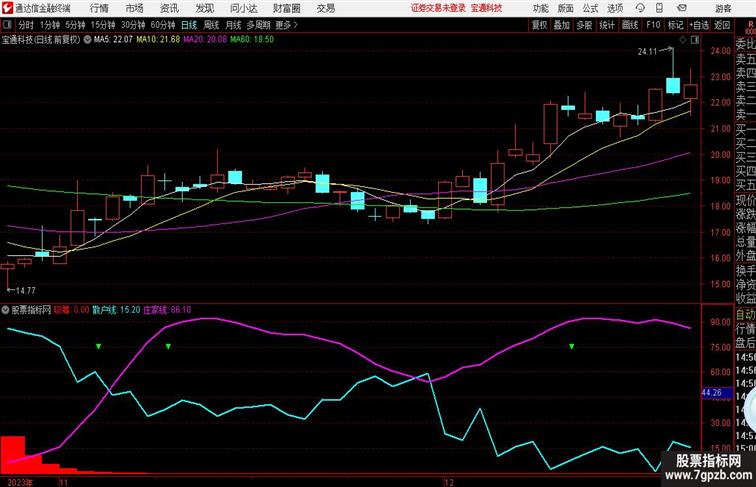The height and width of the screenshot is (487, 756).
Task: Open the 交易 menu
Action: (x=326, y=8)
